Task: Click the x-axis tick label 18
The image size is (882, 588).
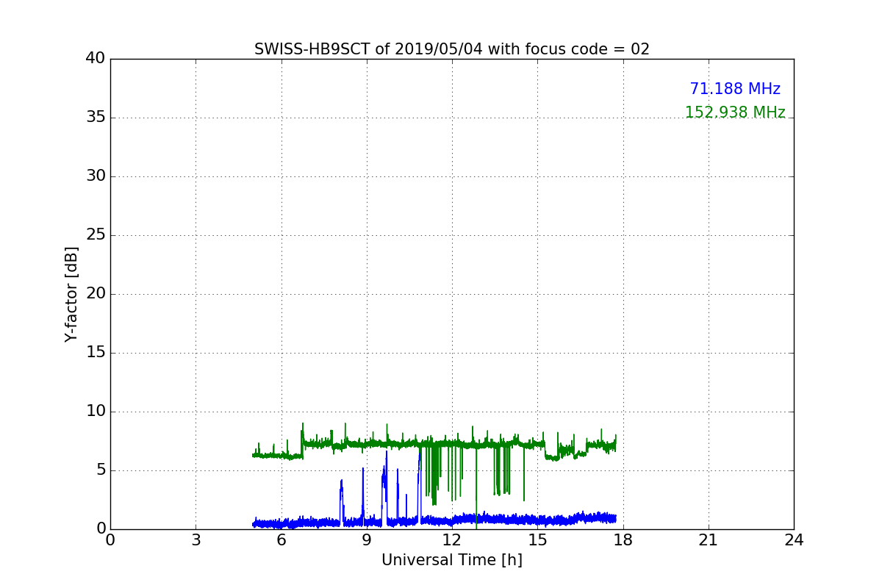Action: click(x=623, y=540)
